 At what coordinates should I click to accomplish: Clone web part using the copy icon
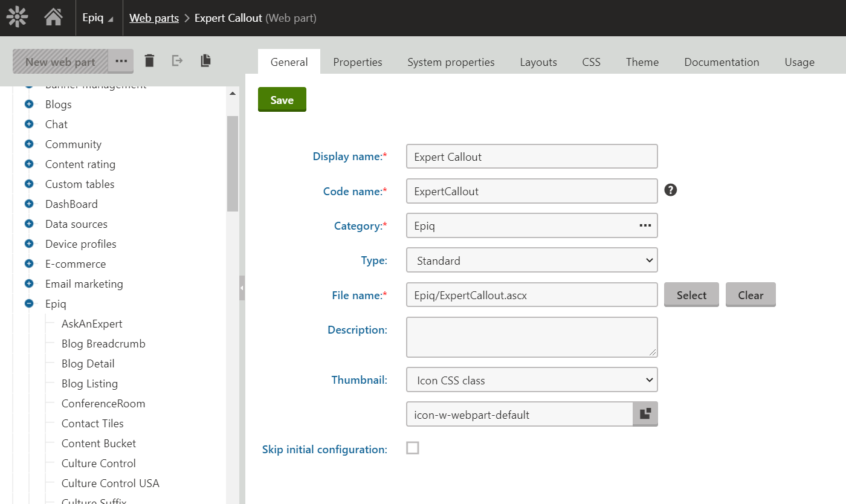coord(205,60)
